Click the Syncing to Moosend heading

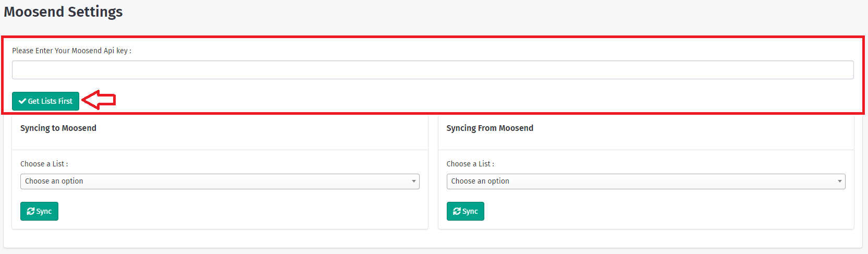click(x=58, y=128)
